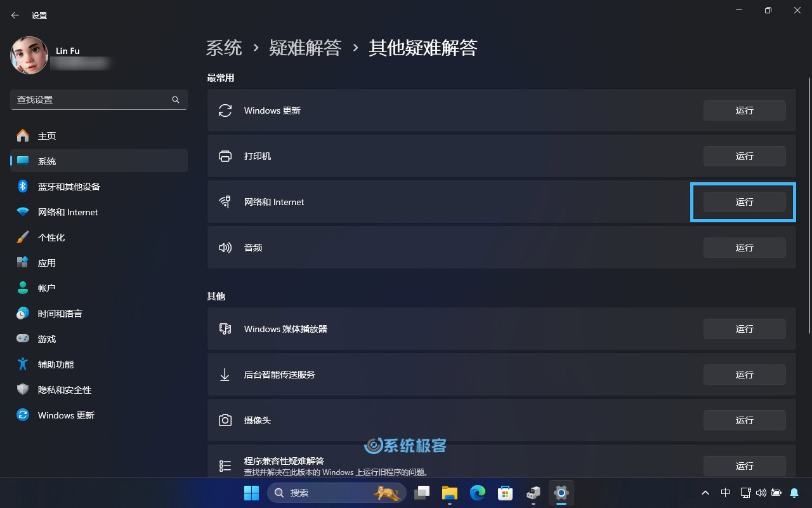
Task: Run the Windows 媒体播放器 troubleshooter
Action: click(x=744, y=329)
